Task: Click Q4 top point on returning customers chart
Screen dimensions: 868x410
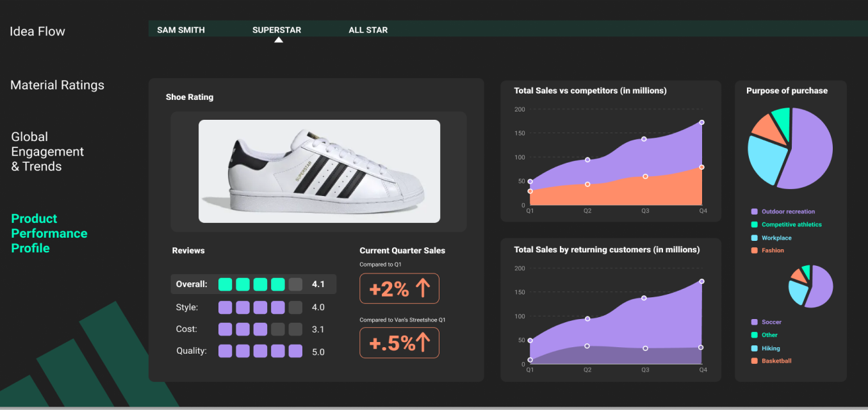Action: [702, 281]
